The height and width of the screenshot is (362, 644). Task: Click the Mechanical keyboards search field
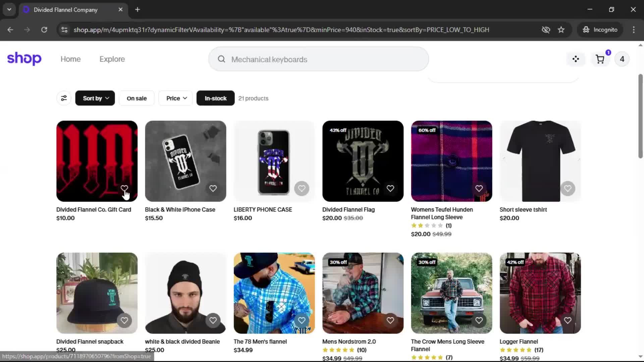(x=319, y=59)
